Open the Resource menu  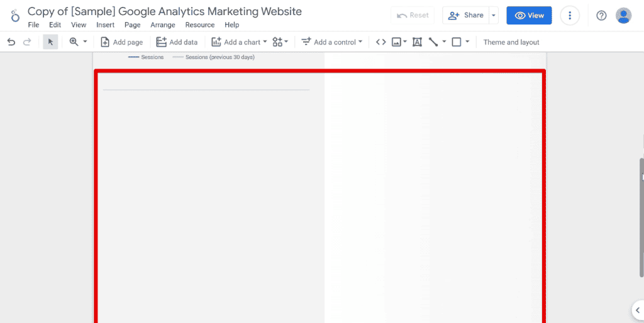coord(200,25)
